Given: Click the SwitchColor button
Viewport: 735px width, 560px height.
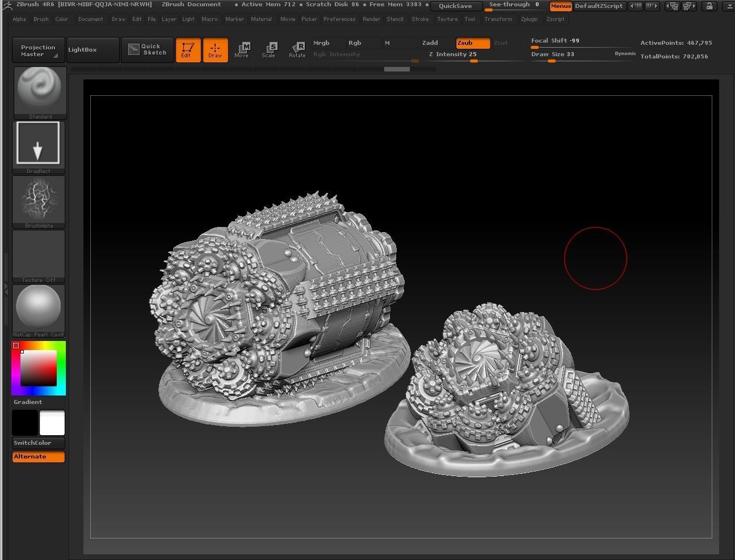Looking at the screenshot, I should point(39,443).
